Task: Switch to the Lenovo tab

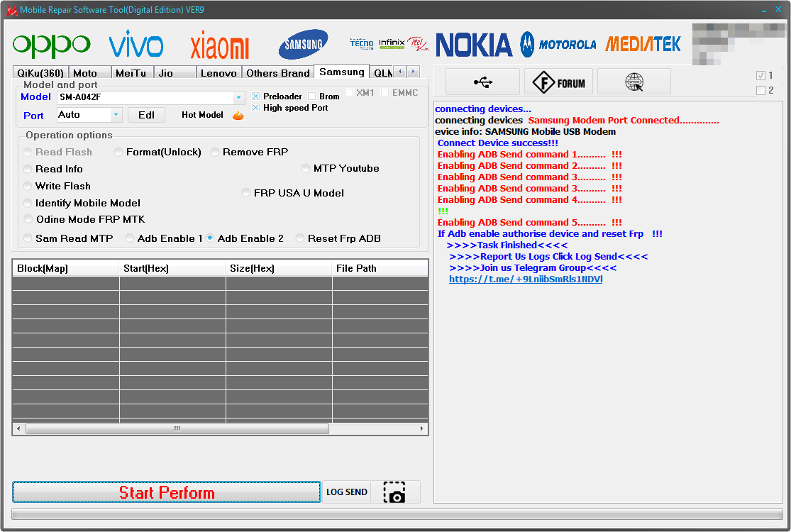Action: pyautogui.click(x=219, y=73)
